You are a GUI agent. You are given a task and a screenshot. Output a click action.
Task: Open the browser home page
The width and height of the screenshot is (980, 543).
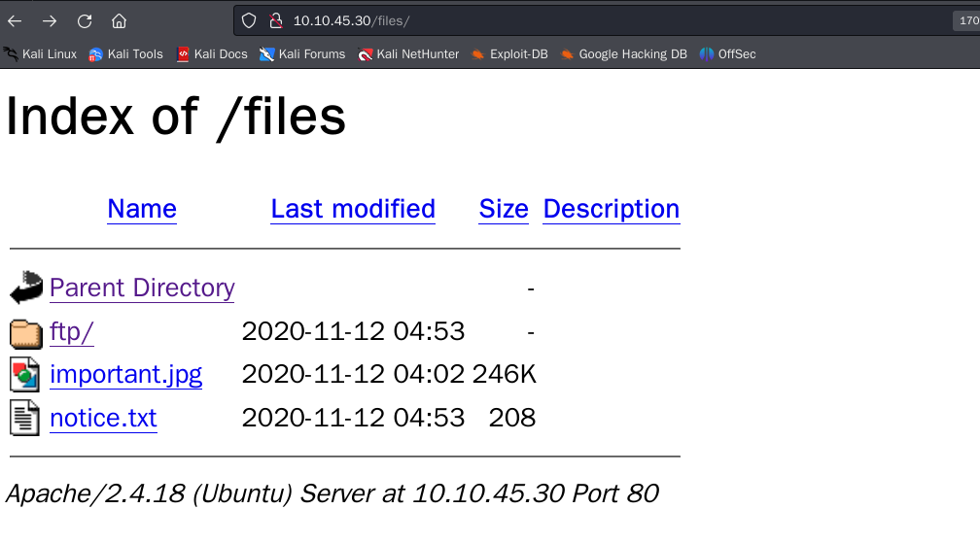[119, 21]
